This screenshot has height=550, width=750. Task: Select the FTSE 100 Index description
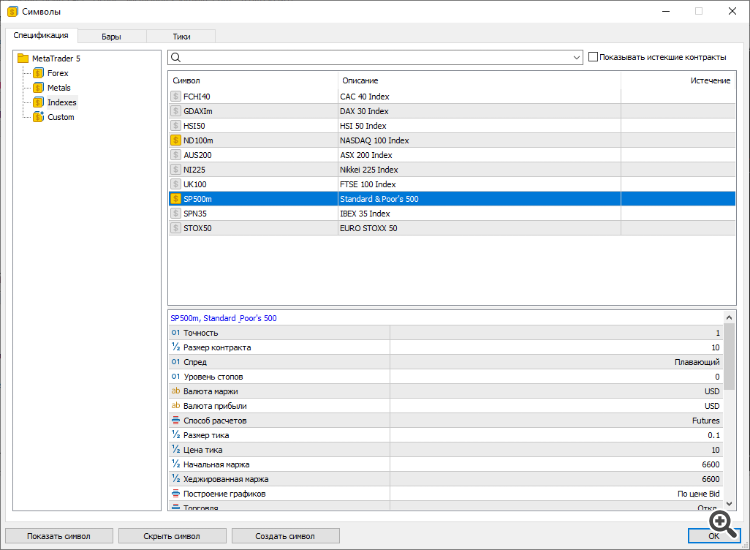click(x=368, y=184)
